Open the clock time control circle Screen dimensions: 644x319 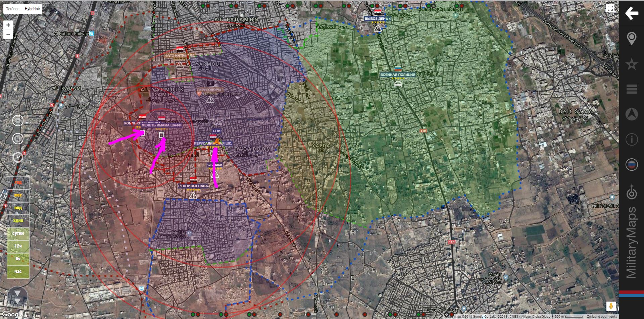coord(18,157)
